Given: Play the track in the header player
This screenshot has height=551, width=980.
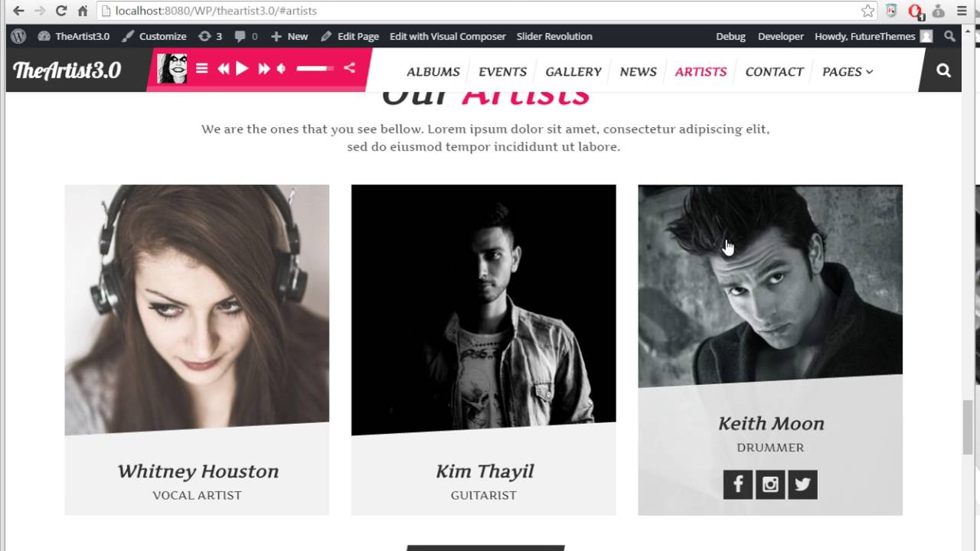Looking at the screenshot, I should [242, 69].
